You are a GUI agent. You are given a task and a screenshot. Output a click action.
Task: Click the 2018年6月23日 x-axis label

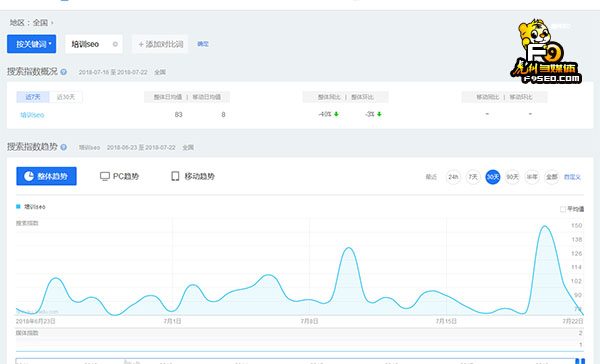click(x=36, y=321)
